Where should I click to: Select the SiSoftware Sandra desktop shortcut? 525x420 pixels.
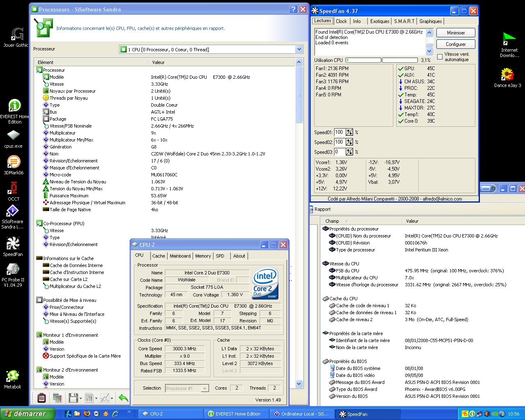click(x=12, y=217)
